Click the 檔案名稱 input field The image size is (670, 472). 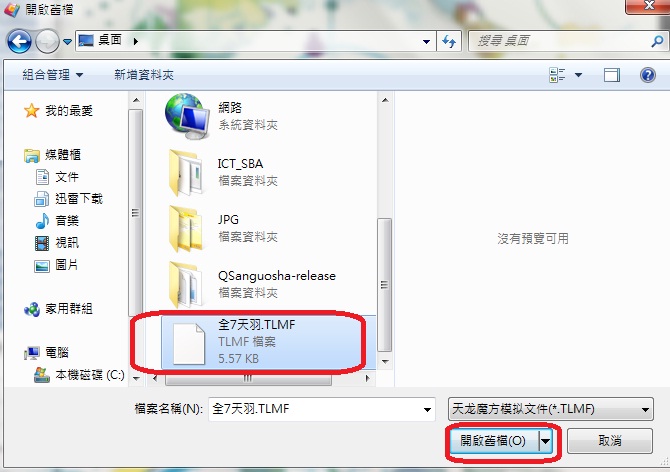(322, 409)
